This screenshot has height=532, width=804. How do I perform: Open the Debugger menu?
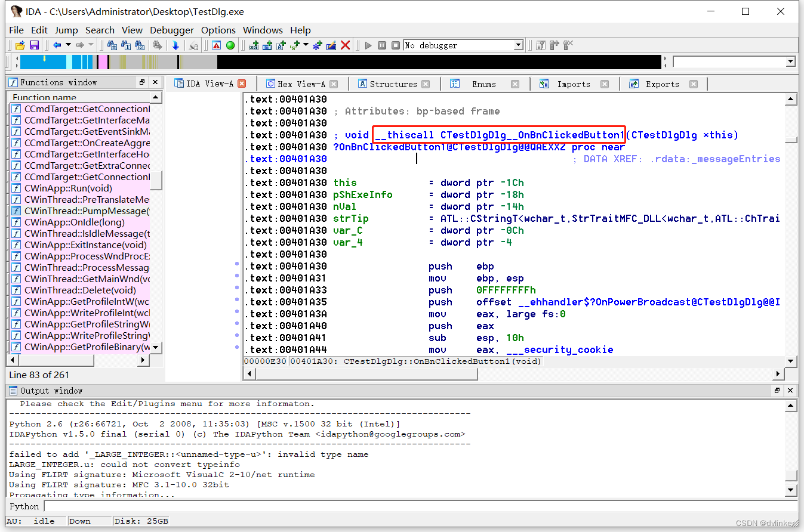[171, 30]
